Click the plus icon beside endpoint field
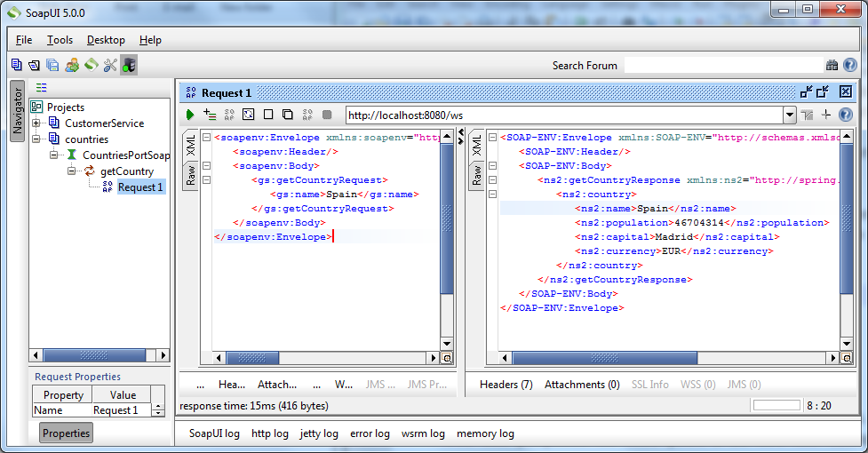The width and height of the screenshot is (868, 453). 826,115
